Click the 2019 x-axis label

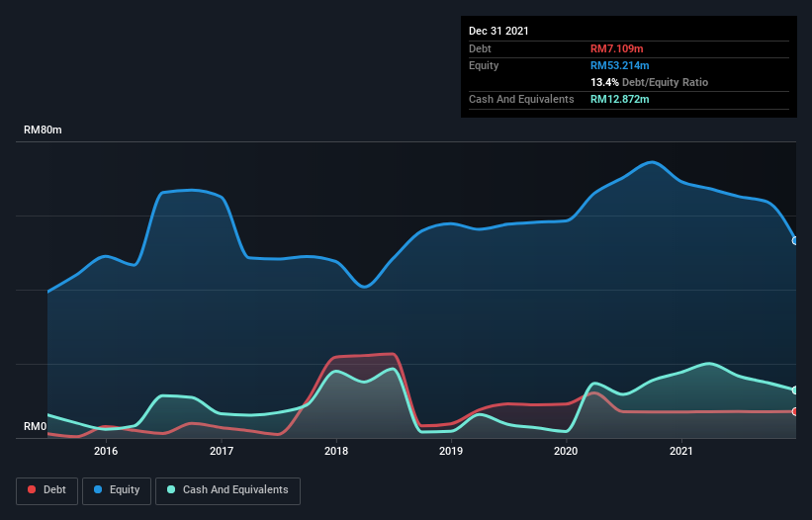[x=451, y=451]
